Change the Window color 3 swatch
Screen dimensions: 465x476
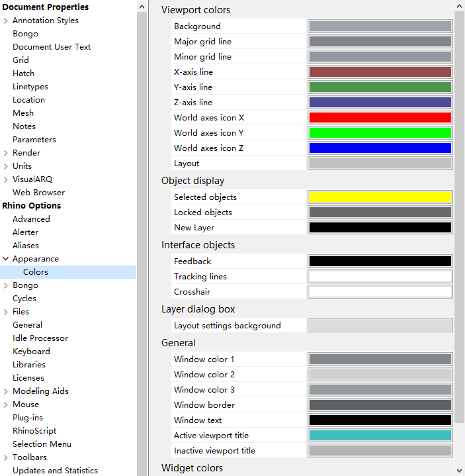(380, 389)
